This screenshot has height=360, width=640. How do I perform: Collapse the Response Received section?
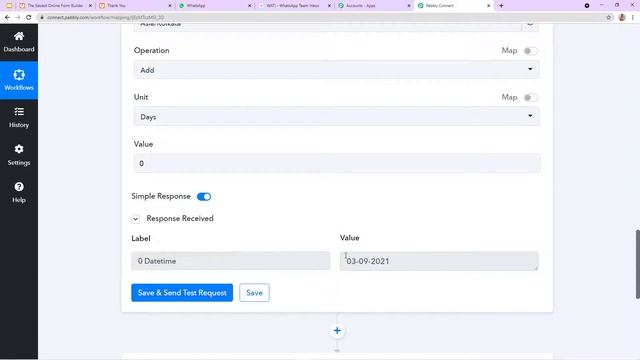tap(136, 219)
